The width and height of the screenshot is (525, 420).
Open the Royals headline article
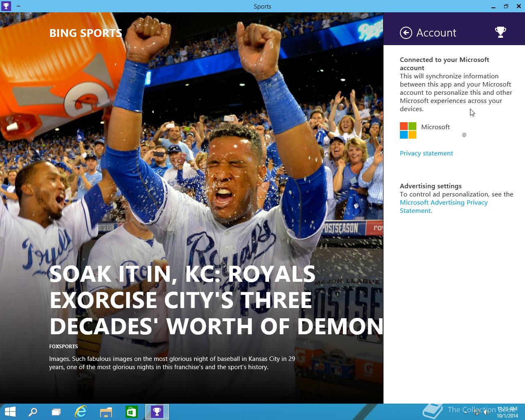point(216,300)
